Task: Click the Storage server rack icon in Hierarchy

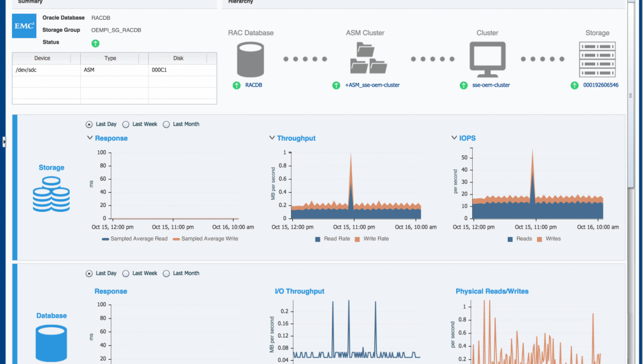Action: [597, 59]
